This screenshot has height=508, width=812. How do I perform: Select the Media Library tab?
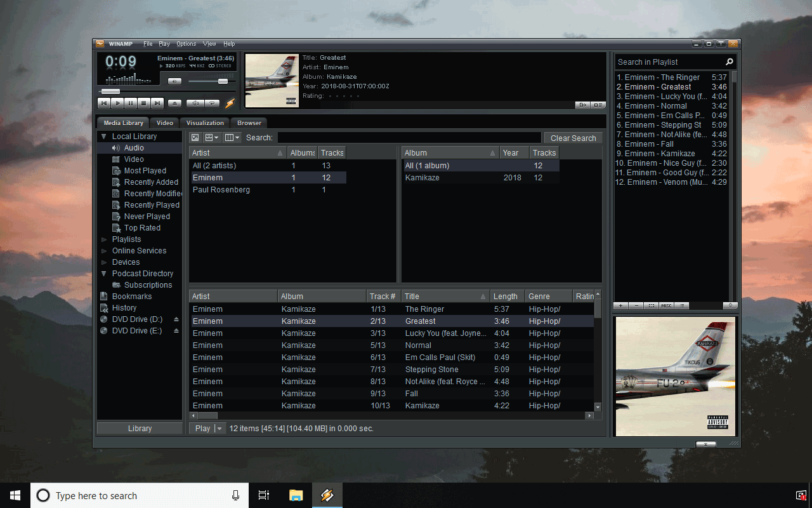[124, 123]
